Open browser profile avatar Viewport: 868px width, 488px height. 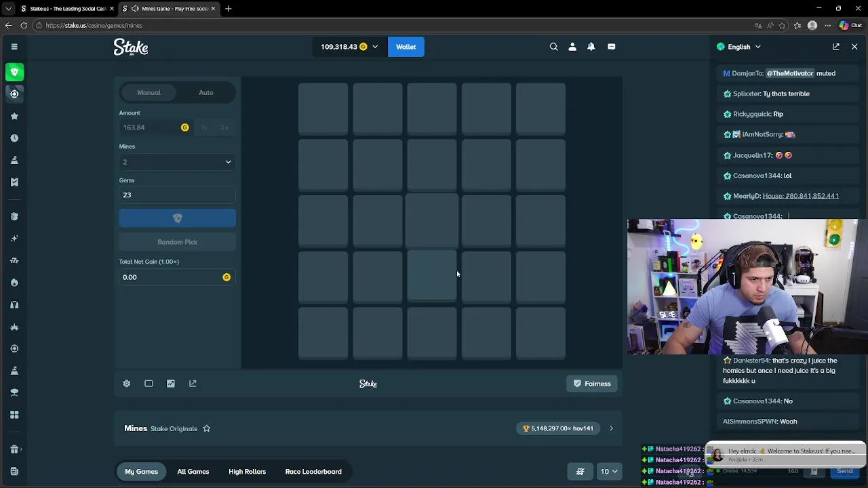pyautogui.click(x=812, y=26)
